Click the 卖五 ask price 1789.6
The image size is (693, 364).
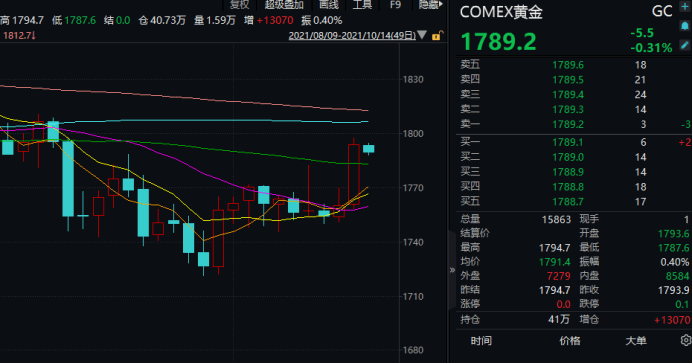pos(567,65)
